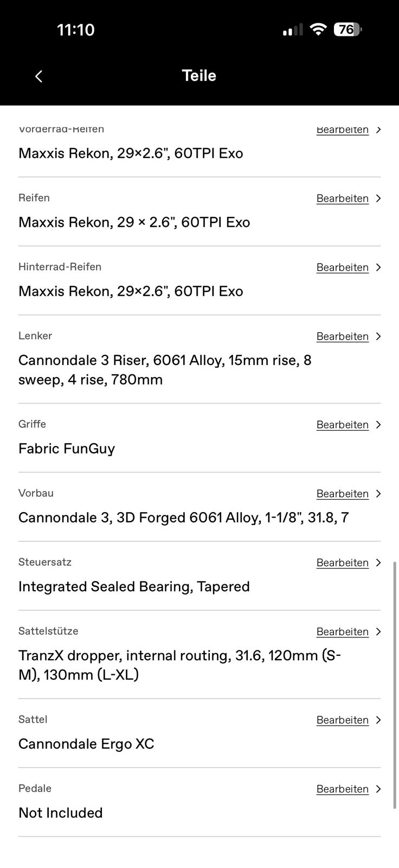Tap the battery indicator in status bar
399x868 pixels.
coord(347,29)
